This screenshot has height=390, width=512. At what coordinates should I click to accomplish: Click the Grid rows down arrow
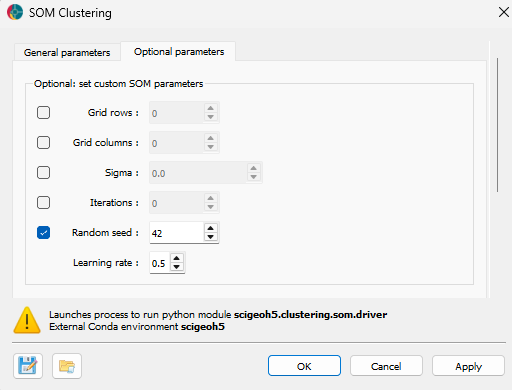pos(210,117)
